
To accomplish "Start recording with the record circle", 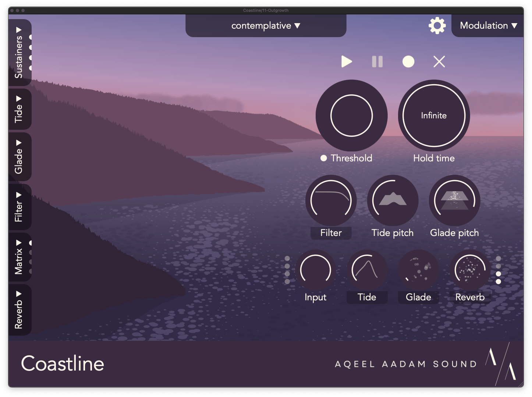I will (408, 61).
